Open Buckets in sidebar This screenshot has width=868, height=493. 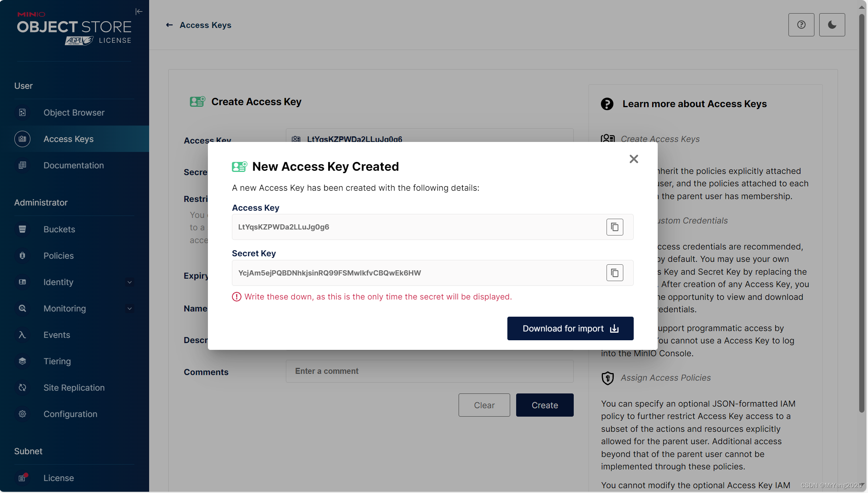[59, 230]
